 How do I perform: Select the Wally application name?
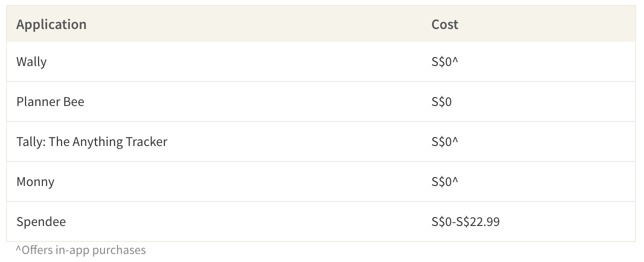[31, 62]
